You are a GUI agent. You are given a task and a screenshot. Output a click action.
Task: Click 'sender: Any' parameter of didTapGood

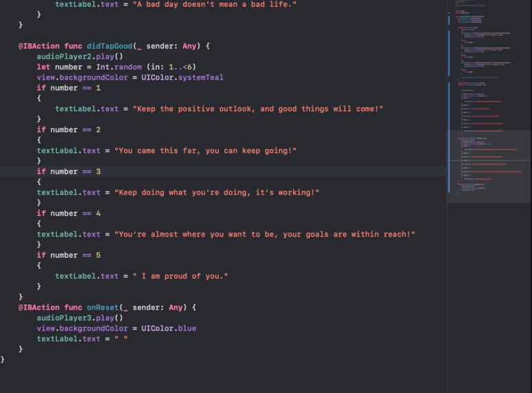point(171,46)
